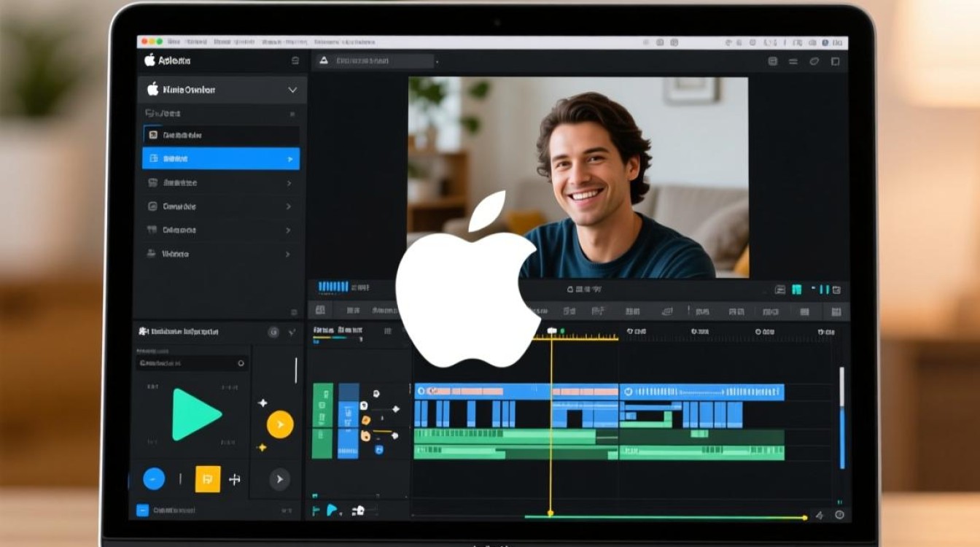Click the clock icon at timeline's bottom-right corner
Screen dimensions: 980x547
(x=839, y=515)
